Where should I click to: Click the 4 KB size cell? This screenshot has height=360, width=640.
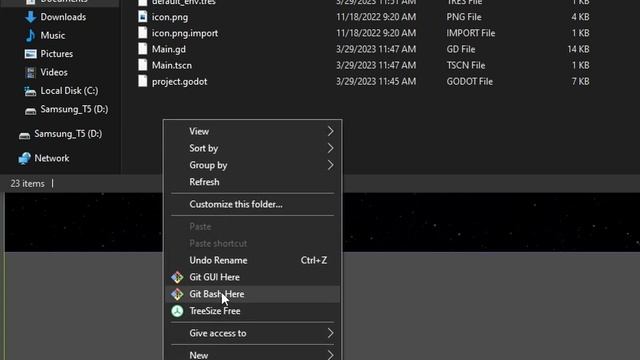(580, 17)
